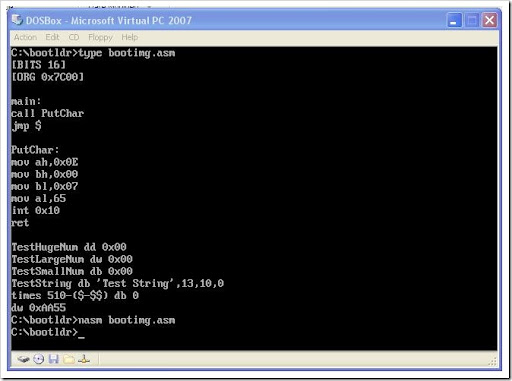Click the window title text 'DOSBox - Microsoft Virtual PC 2007'
Viewport: 512px width, 381px height.
tap(109, 21)
